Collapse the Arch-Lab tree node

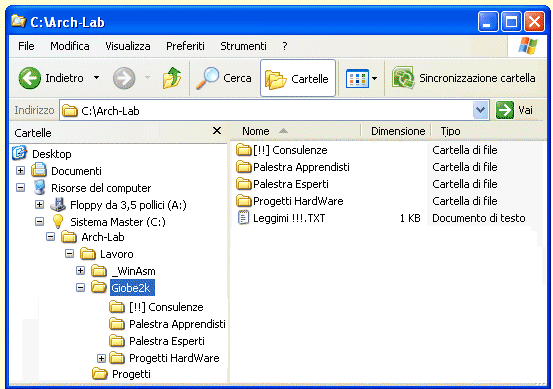[51, 237]
